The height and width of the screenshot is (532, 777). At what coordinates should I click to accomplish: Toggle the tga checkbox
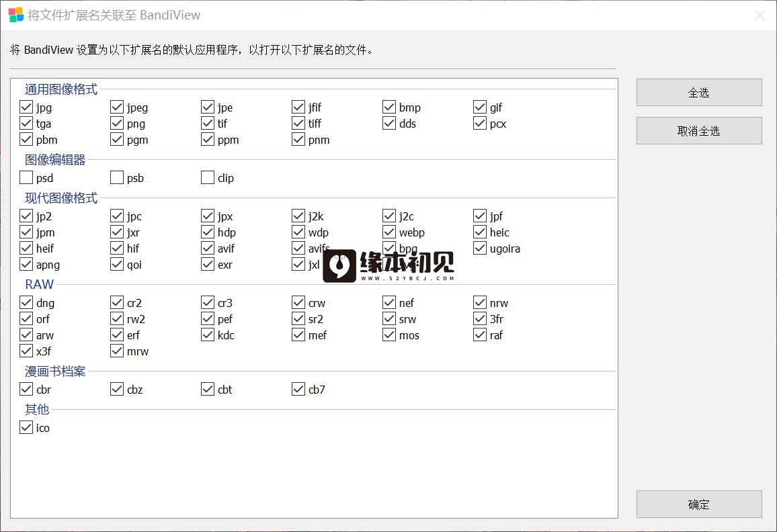pyautogui.click(x=26, y=123)
